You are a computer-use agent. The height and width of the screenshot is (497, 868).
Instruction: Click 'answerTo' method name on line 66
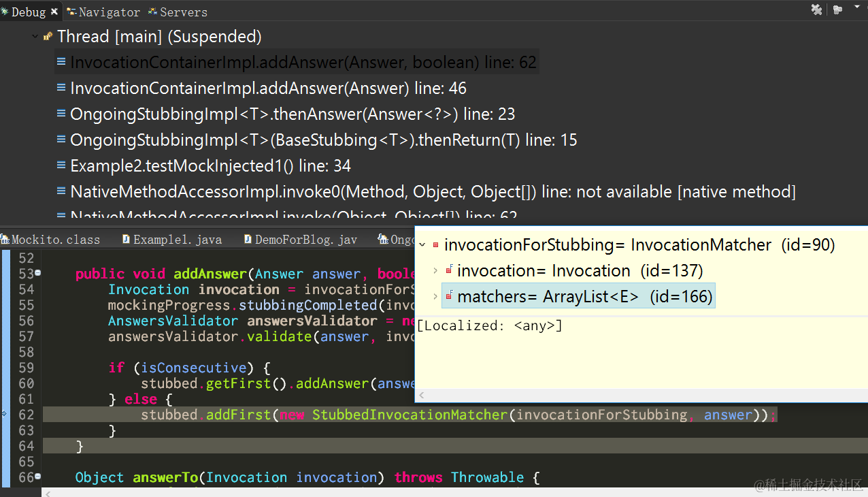(165, 477)
